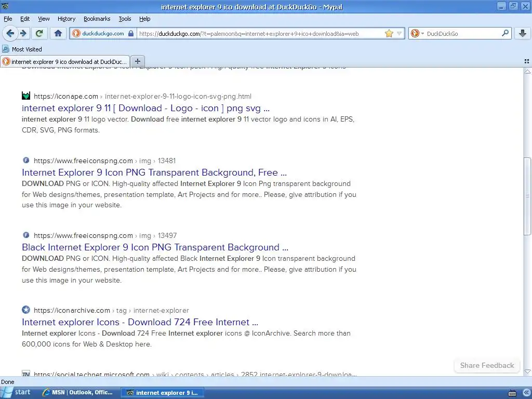This screenshot has width=532, height=399.
Task: Go back with the Back arrow button
Action: [x=10, y=33]
